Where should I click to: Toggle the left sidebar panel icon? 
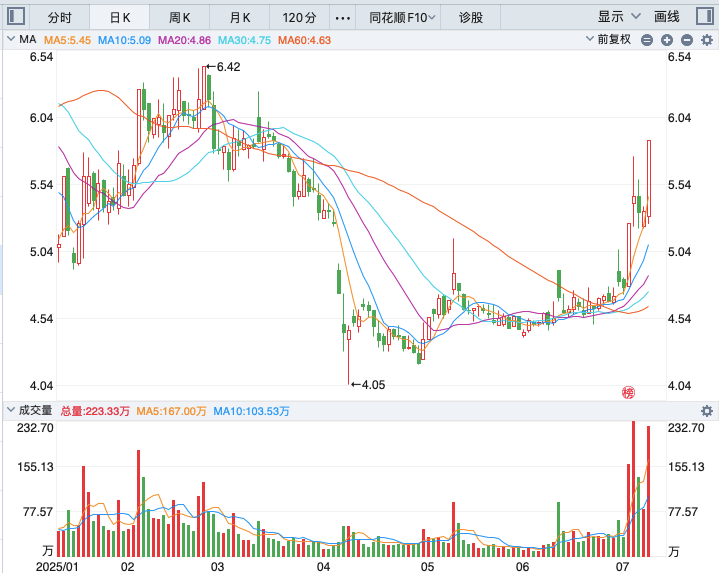[16, 17]
